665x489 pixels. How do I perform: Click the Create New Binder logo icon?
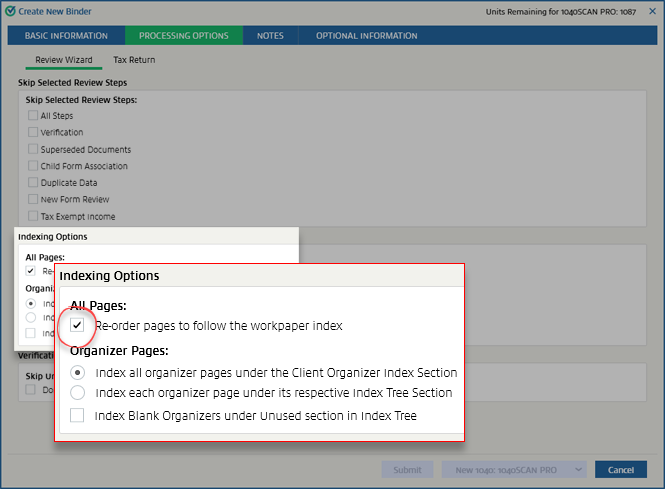[11, 11]
